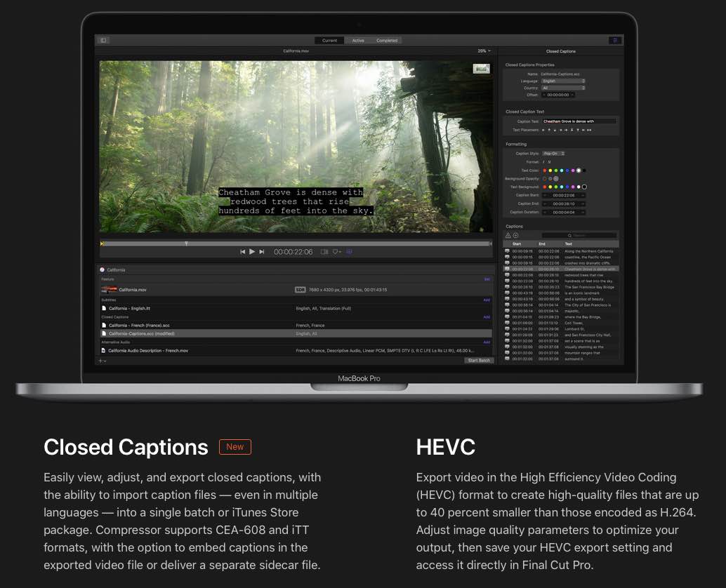Click the warning triangle icon in Captions section
The image size is (726, 588).
click(508, 236)
